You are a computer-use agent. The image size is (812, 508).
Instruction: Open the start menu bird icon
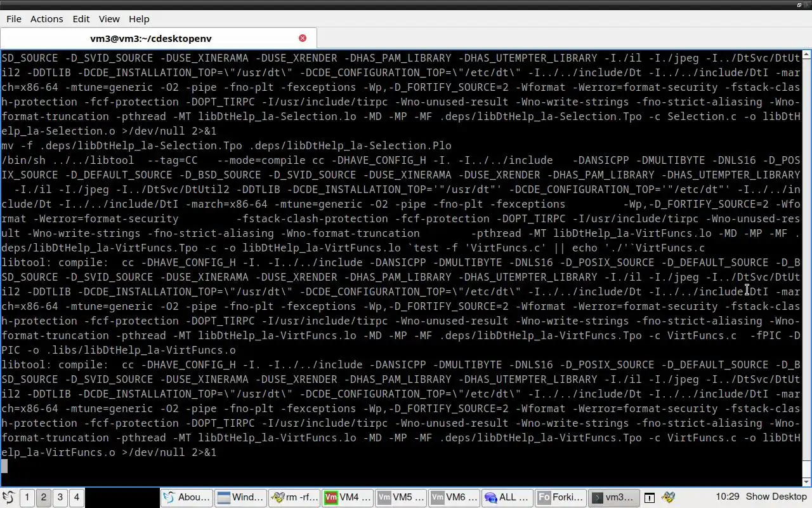pyautogui.click(x=8, y=497)
